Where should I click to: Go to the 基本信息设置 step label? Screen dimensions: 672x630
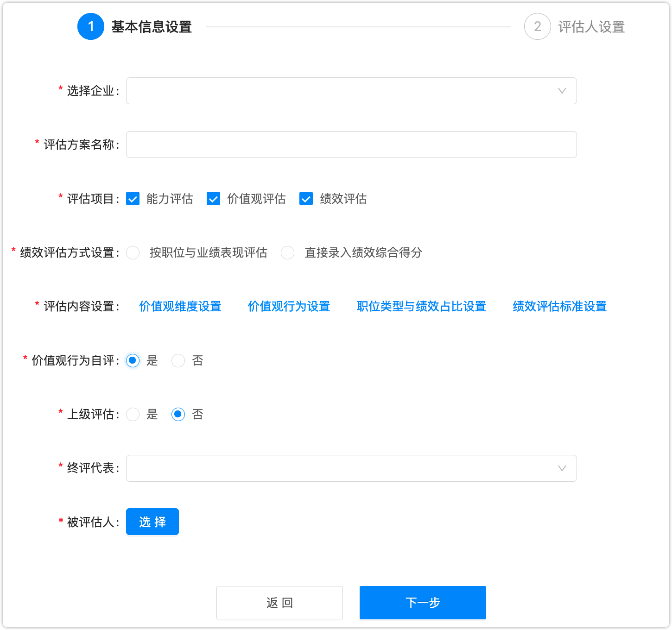pyautogui.click(x=152, y=27)
